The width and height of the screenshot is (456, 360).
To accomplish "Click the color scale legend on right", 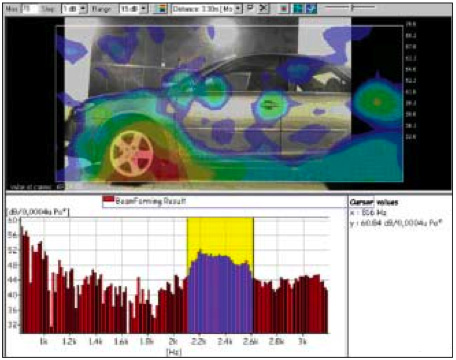I will click(411, 80).
